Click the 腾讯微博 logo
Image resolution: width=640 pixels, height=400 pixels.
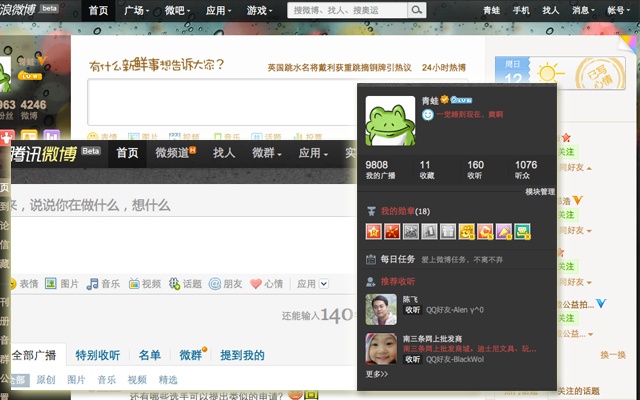[43, 154]
